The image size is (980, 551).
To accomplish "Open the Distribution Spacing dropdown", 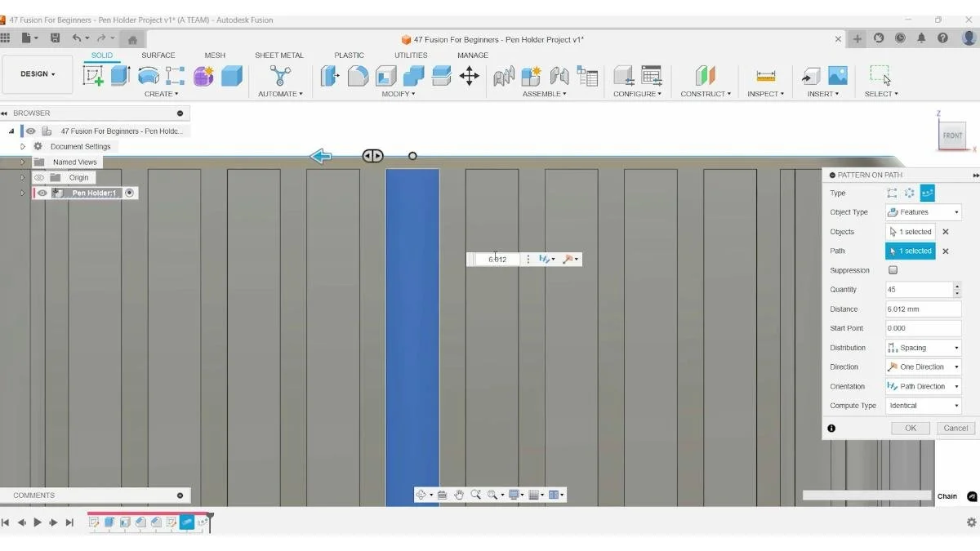I will [x=924, y=348].
